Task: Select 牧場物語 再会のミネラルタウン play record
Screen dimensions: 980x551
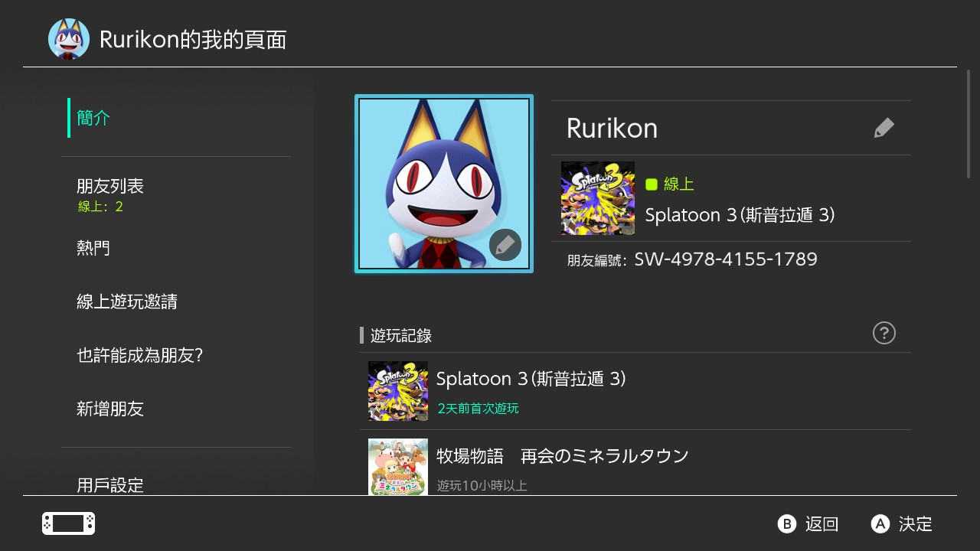Action: click(x=635, y=463)
